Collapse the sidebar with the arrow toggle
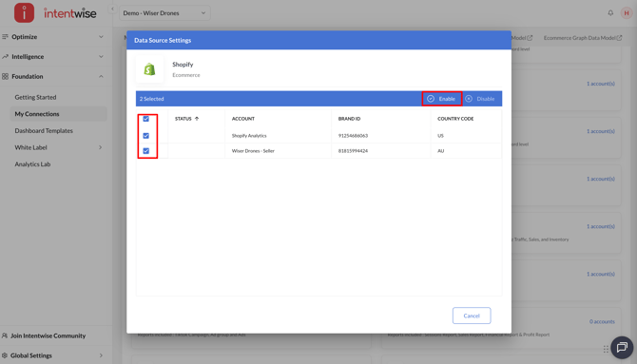The height and width of the screenshot is (364, 637). click(112, 9)
